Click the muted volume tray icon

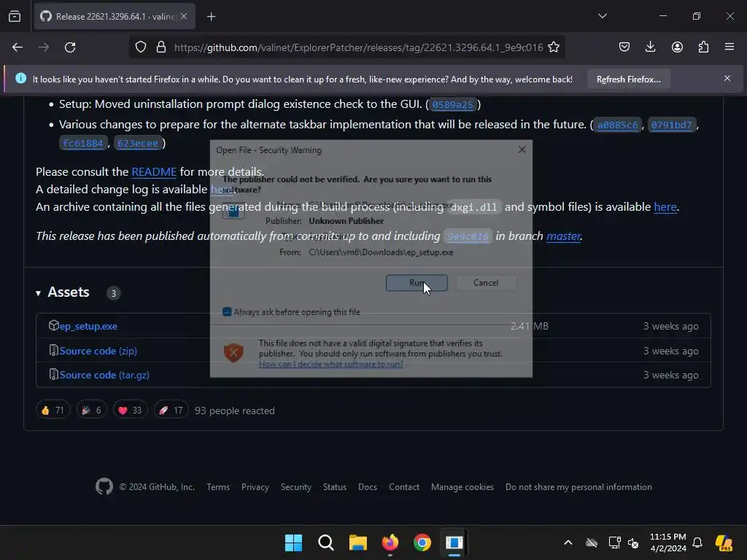pos(633,542)
